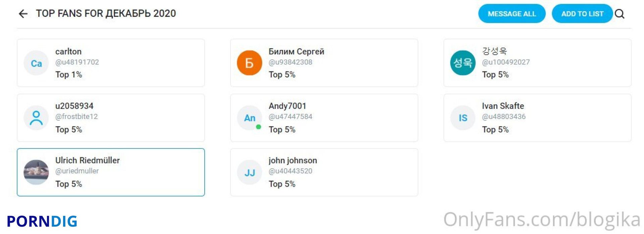
Task: Select the john johnson name
Action: coord(293,161)
